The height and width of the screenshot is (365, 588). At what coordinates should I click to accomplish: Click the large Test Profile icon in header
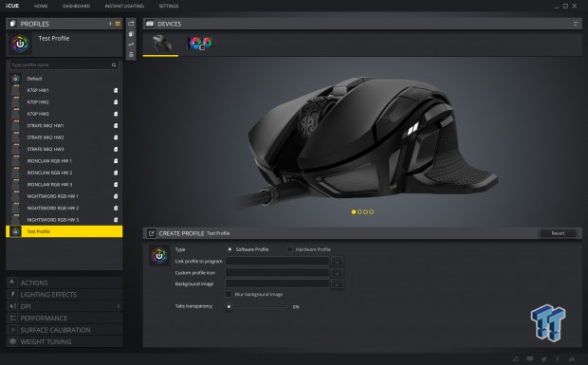20,44
